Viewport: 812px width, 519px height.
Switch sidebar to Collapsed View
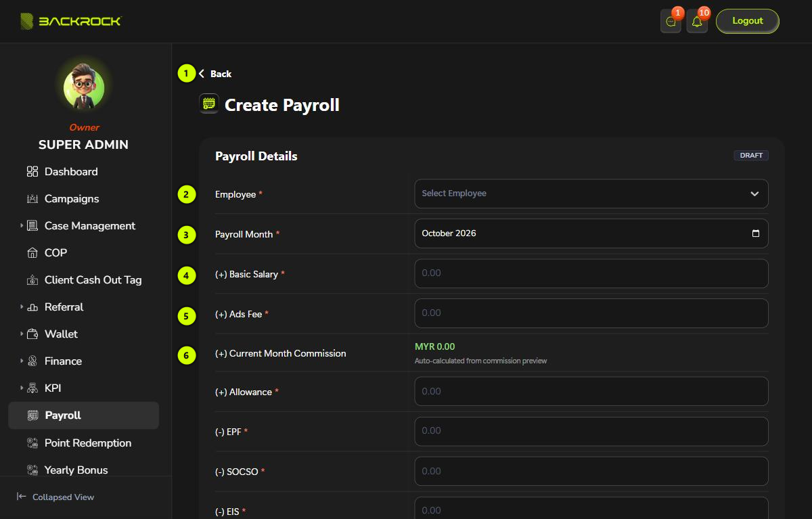pos(55,497)
